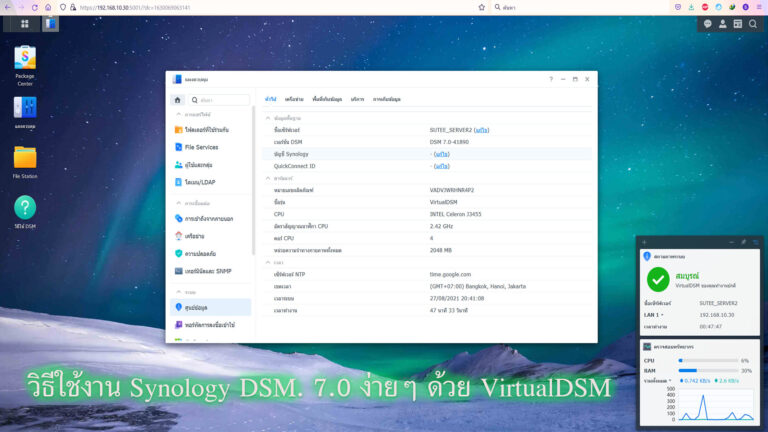Open File Services in sidebar
The width and height of the screenshot is (768, 432).
(x=201, y=147)
